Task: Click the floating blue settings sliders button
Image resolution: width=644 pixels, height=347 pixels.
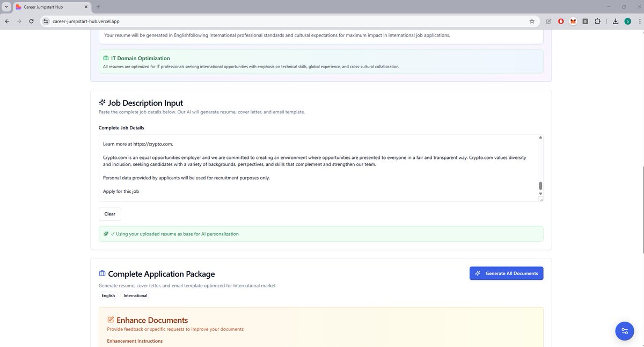Action: click(624, 331)
